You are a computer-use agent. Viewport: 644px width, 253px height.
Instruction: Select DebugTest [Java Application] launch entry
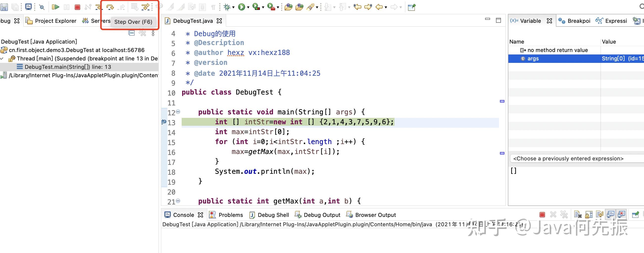pyautogui.click(x=39, y=42)
